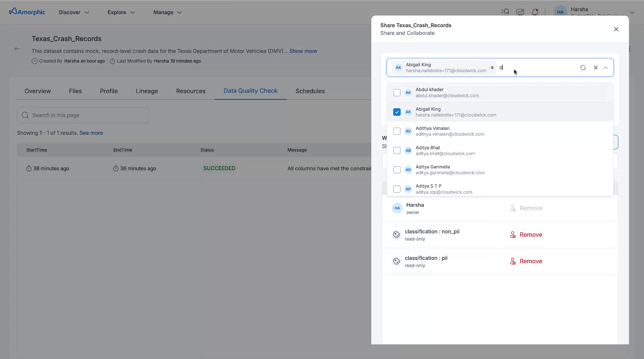Switch to the Lineage tab
The height and width of the screenshot is (359, 644).
tap(147, 91)
